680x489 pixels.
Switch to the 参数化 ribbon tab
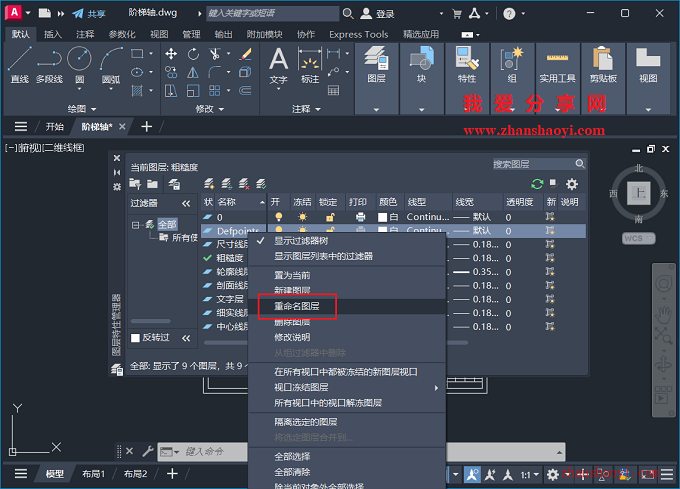point(122,34)
